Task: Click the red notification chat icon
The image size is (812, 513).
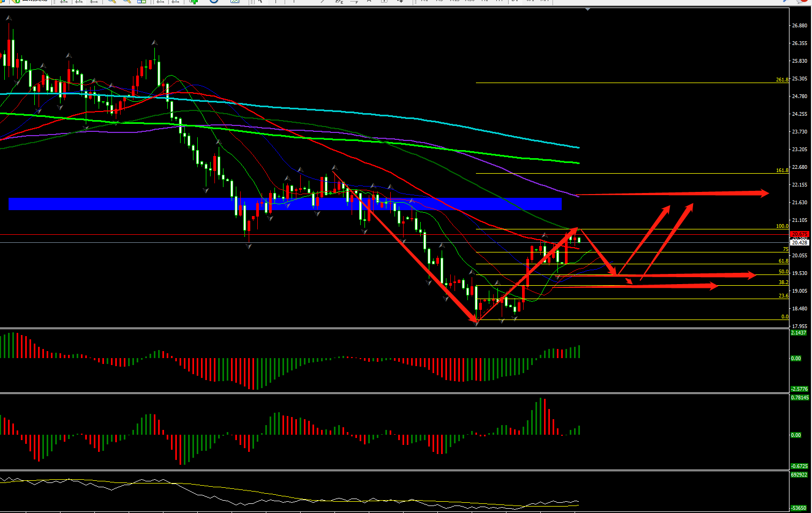Action: click(802, 2)
